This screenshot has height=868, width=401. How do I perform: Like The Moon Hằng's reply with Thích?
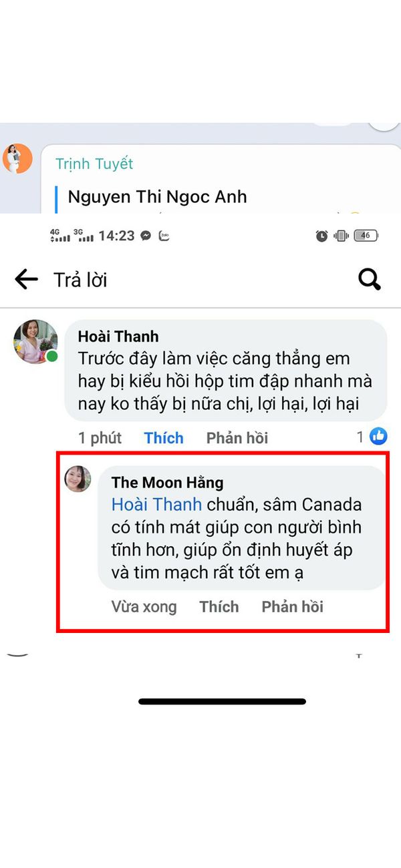[x=219, y=607]
